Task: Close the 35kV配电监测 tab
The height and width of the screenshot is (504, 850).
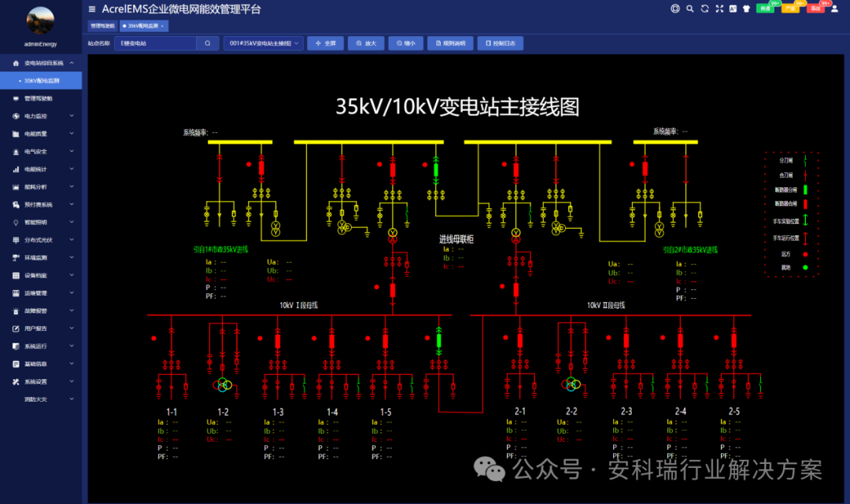Action: pos(163,26)
